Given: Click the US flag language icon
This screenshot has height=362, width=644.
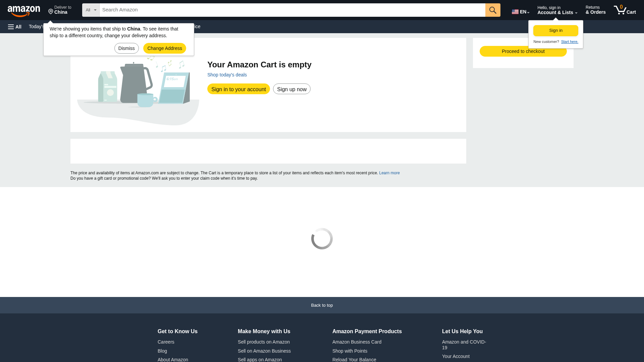Looking at the screenshot, I should (x=515, y=12).
